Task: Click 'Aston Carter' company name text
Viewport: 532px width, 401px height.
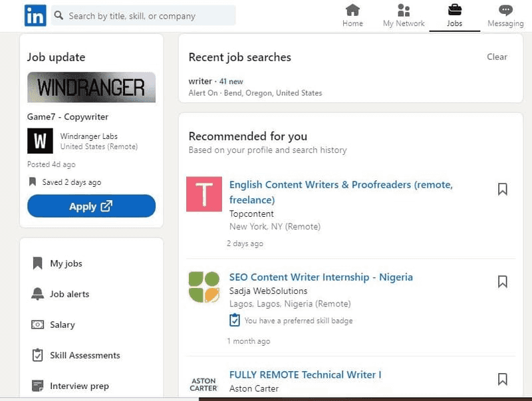Action: (x=254, y=388)
